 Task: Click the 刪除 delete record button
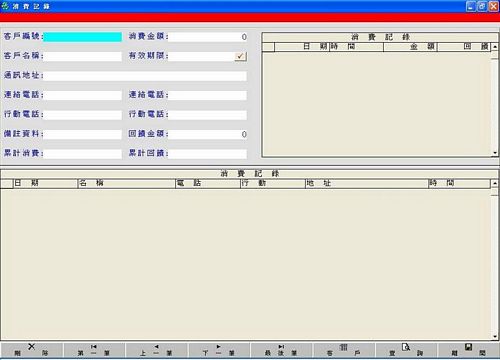click(31, 350)
